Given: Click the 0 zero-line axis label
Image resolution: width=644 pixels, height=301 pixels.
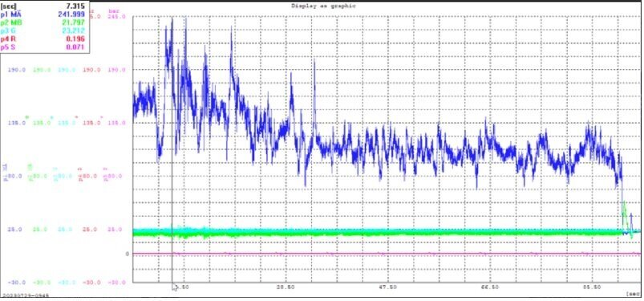Looking at the screenshot, I should click(x=127, y=254).
